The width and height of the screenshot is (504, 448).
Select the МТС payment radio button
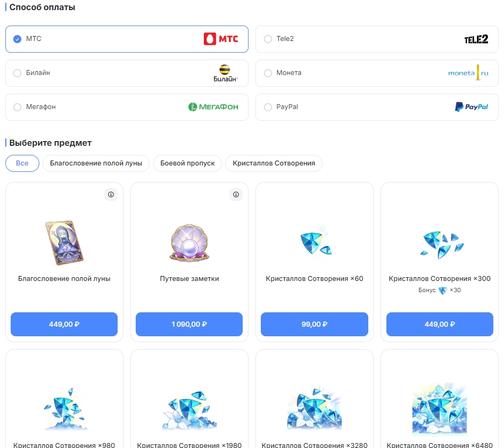pyautogui.click(x=17, y=39)
